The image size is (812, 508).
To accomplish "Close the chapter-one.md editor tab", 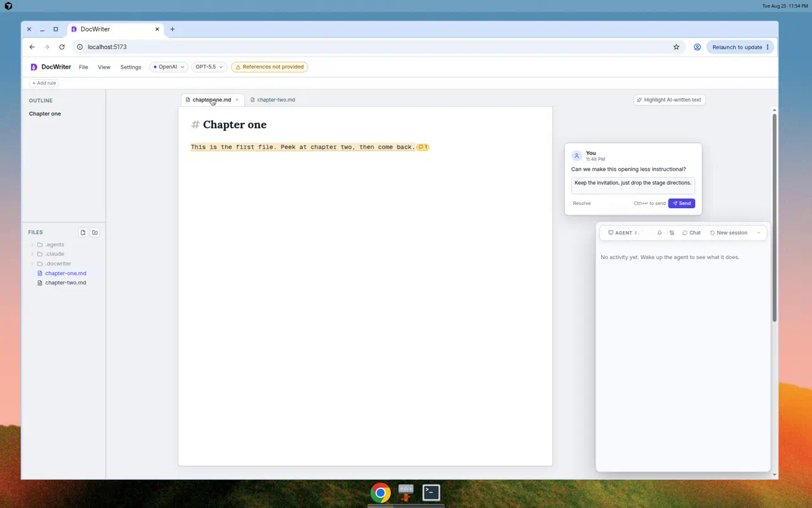I will (237, 100).
